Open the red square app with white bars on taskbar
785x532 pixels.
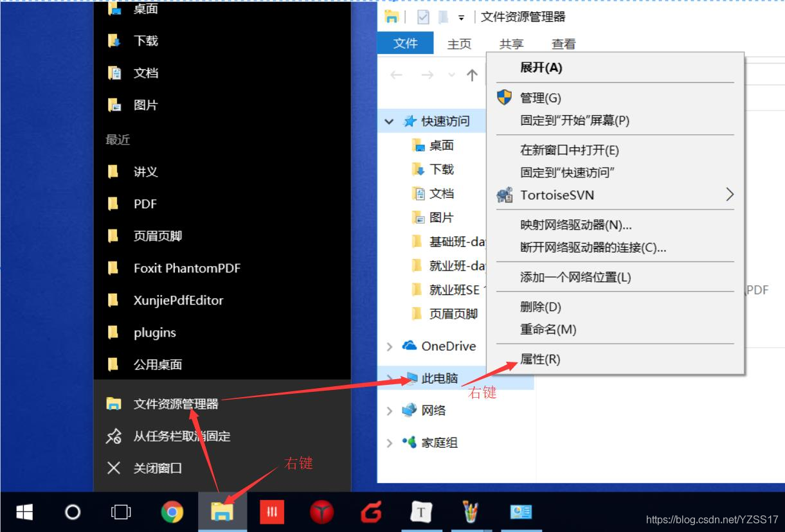pyautogui.click(x=272, y=512)
